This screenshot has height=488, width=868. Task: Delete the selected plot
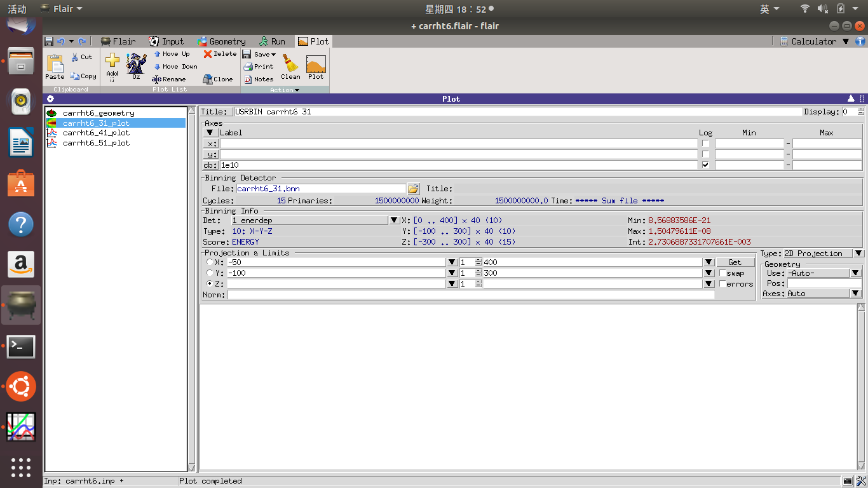coord(220,54)
